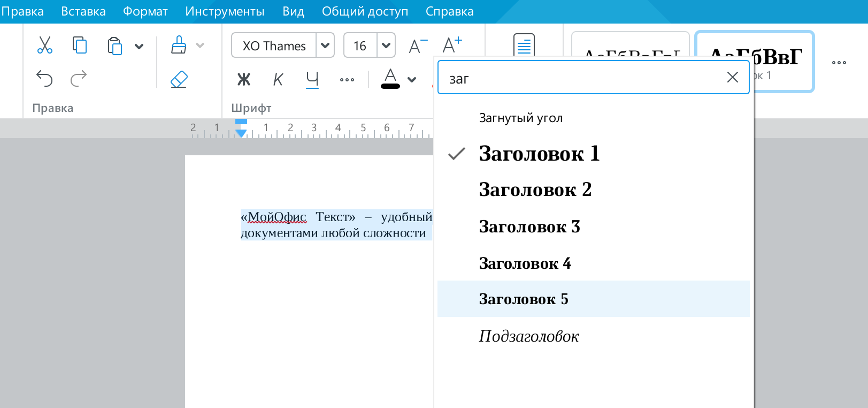
Task: Click the font color A swatch
Action: 390,79
